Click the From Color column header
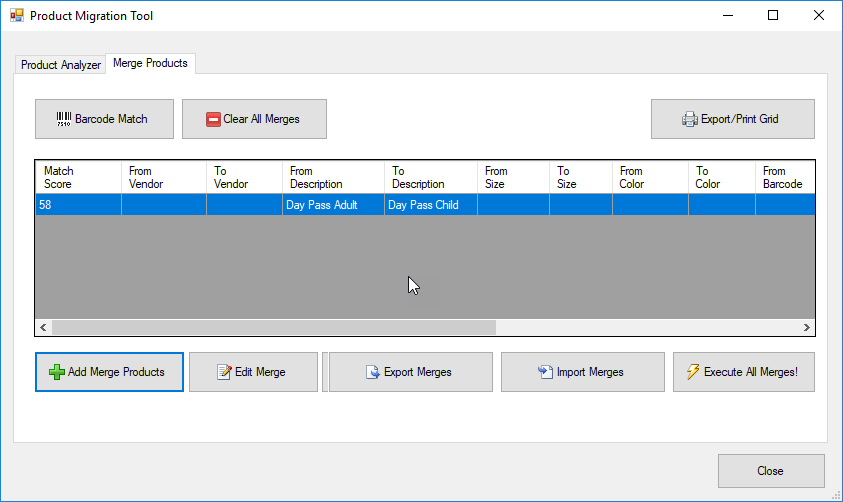This screenshot has width=843, height=502. (651, 177)
